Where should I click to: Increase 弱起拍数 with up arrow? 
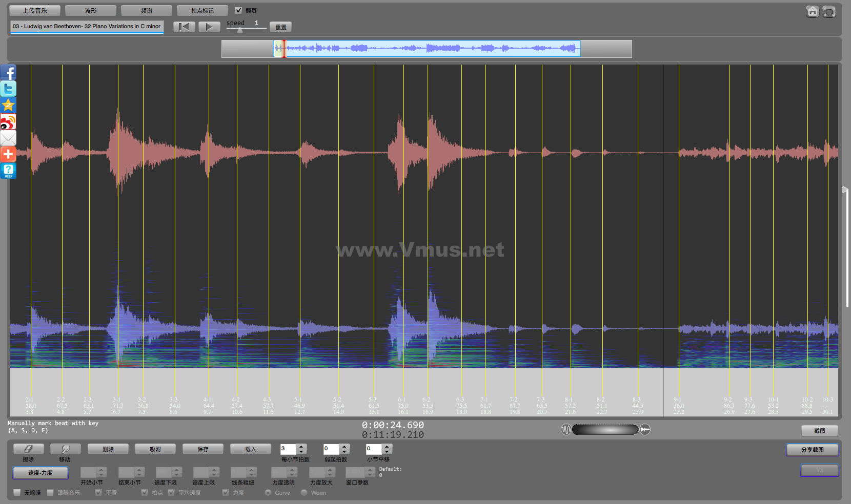345,446
